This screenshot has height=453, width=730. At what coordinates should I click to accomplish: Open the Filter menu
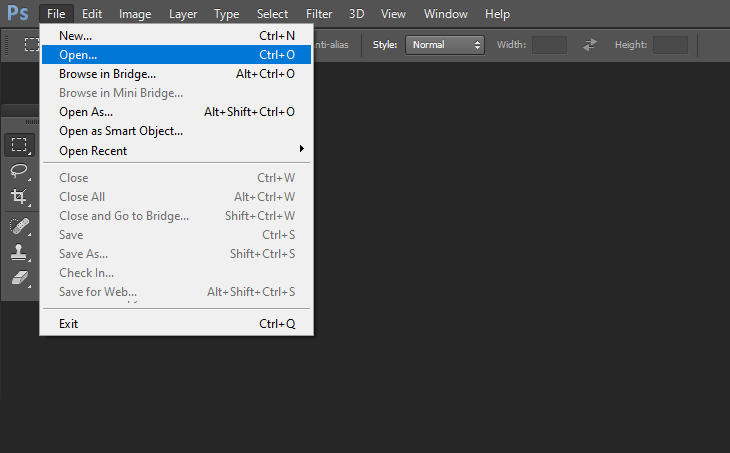319,14
